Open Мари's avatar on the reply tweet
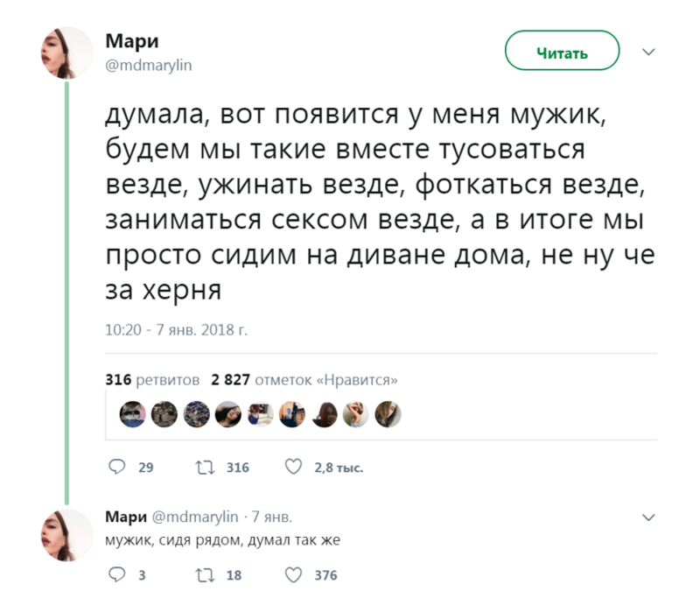 tap(66, 536)
